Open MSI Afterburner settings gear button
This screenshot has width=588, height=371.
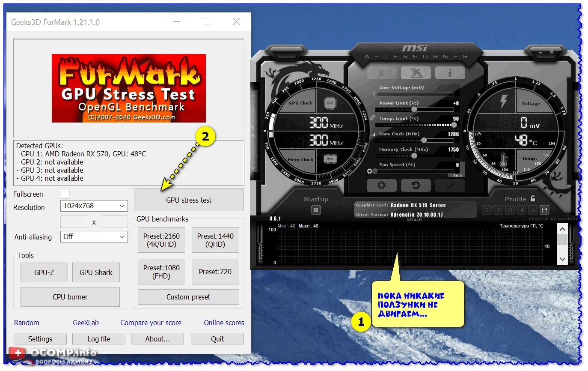click(381, 185)
